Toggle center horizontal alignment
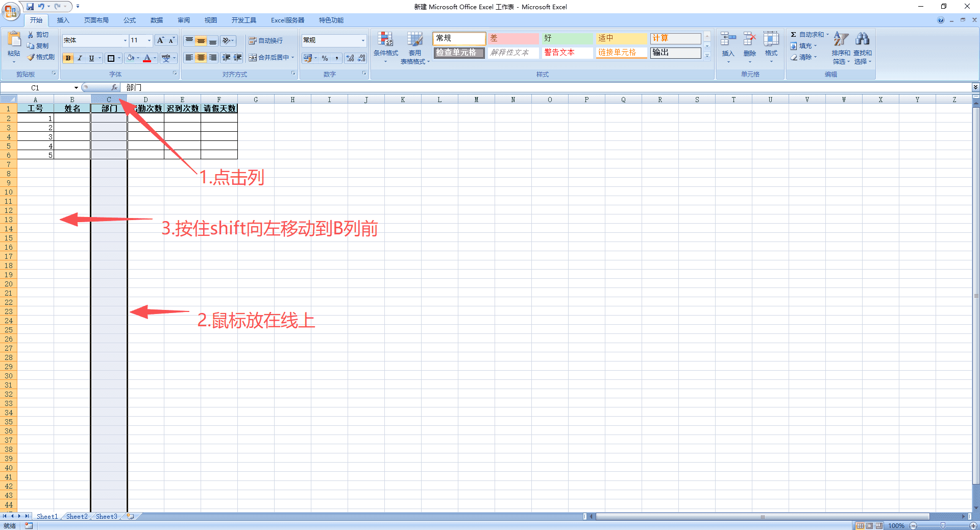The height and width of the screenshot is (530, 980). pyautogui.click(x=201, y=58)
